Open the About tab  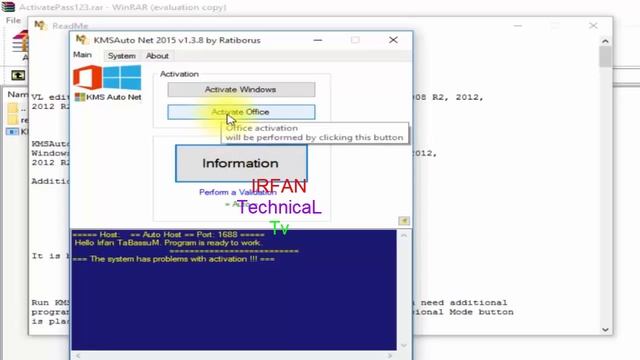[157, 56]
